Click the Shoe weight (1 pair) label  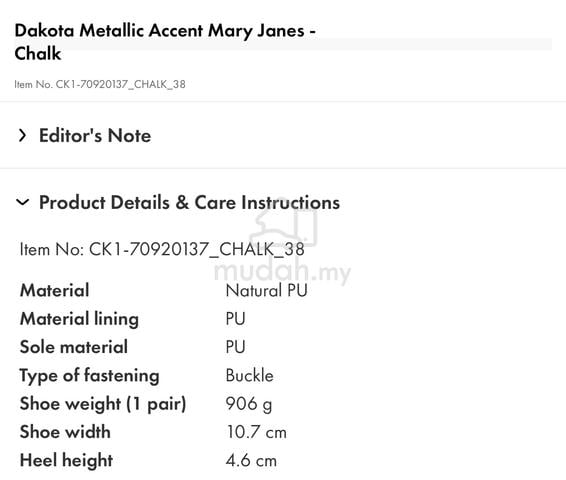pyautogui.click(x=103, y=404)
